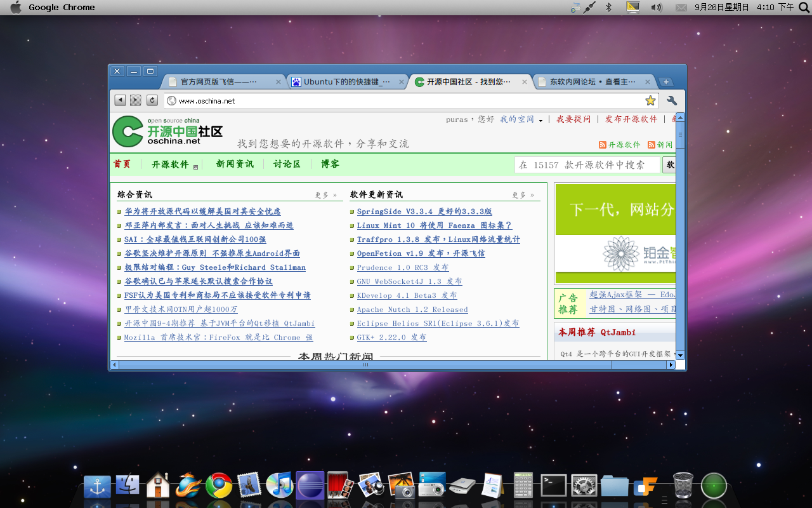This screenshot has height=508, width=812.
Task: Click the date 9月26日星期日 in menu bar
Action: click(722, 7)
